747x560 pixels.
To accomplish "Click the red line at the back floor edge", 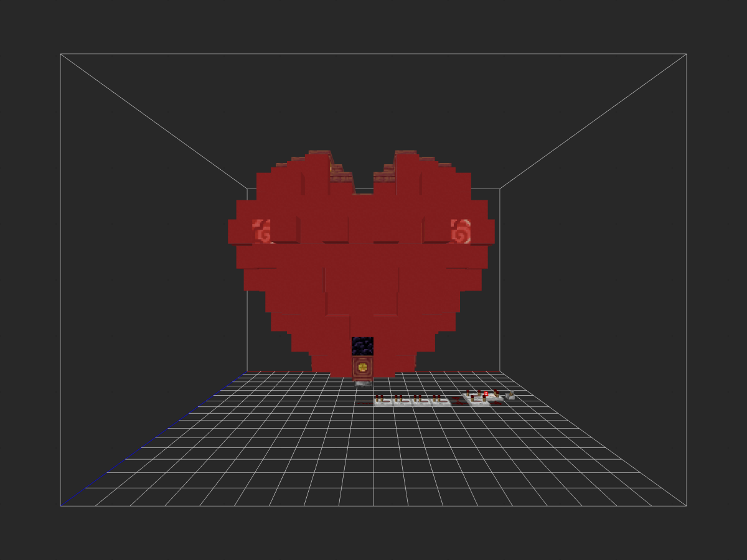I will point(374,371).
